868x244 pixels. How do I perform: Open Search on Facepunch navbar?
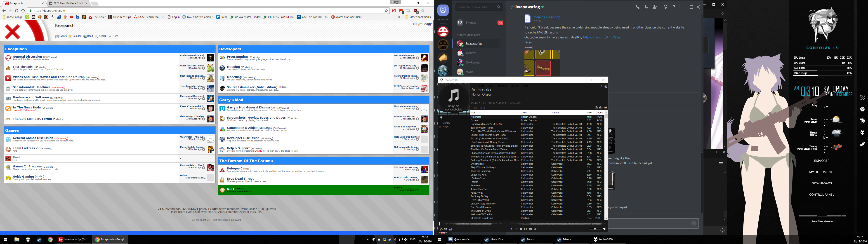[x=101, y=36]
